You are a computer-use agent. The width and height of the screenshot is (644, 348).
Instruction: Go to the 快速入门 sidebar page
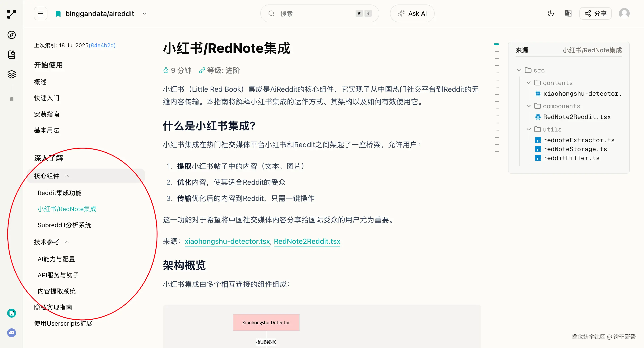pyautogui.click(x=47, y=98)
